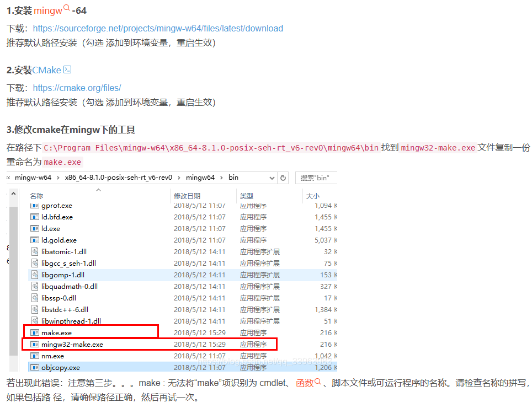532x408 pixels.
Task: Select the mingw32-make.exe file icon
Action: (35, 344)
